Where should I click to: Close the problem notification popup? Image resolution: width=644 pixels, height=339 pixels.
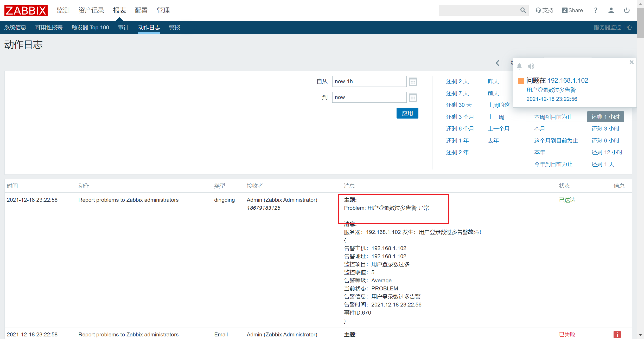(632, 62)
